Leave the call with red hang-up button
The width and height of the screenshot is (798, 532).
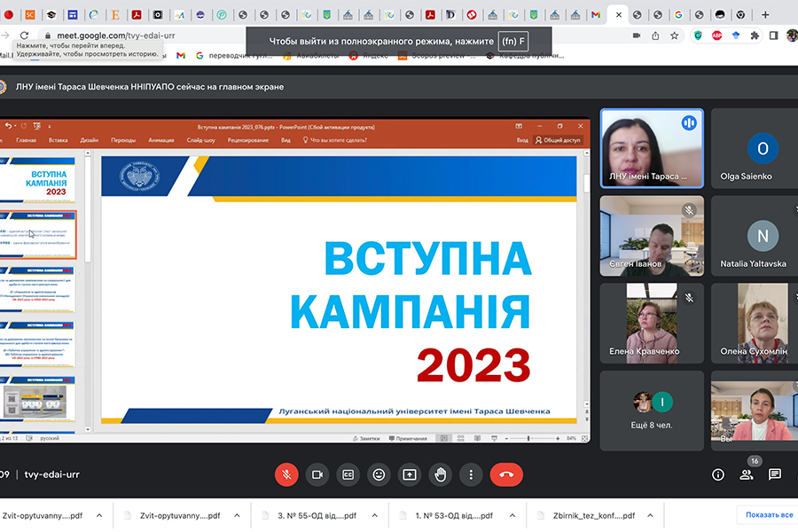pyautogui.click(x=506, y=474)
